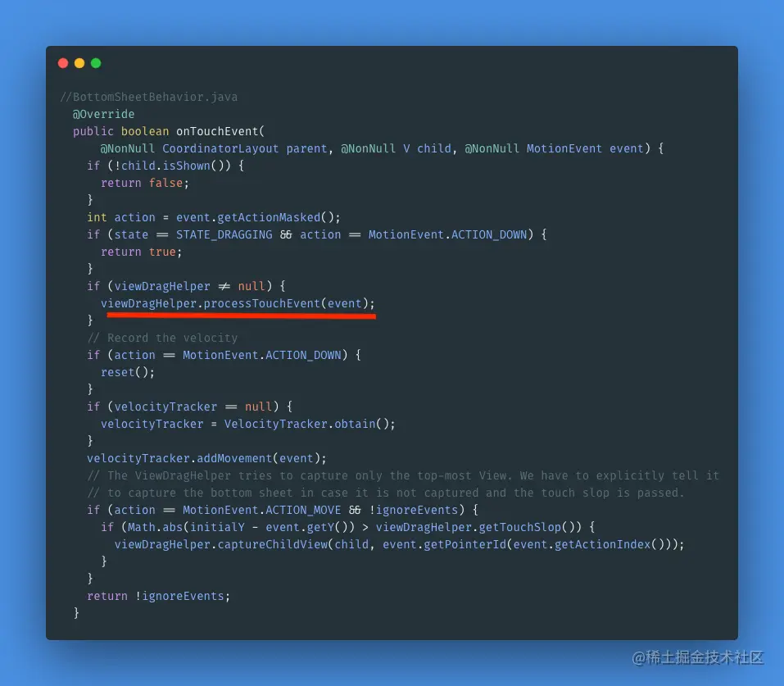Click the '@NonNull CoordinatorLayout parent' parameter line
The height and width of the screenshot is (686, 784).
pyautogui.click(x=382, y=148)
